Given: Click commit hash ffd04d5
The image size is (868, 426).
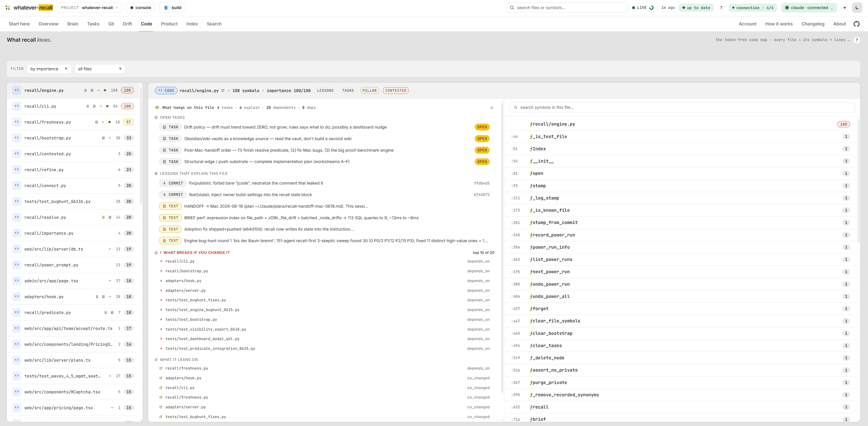Looking at the screenshot, I should 482,183.
